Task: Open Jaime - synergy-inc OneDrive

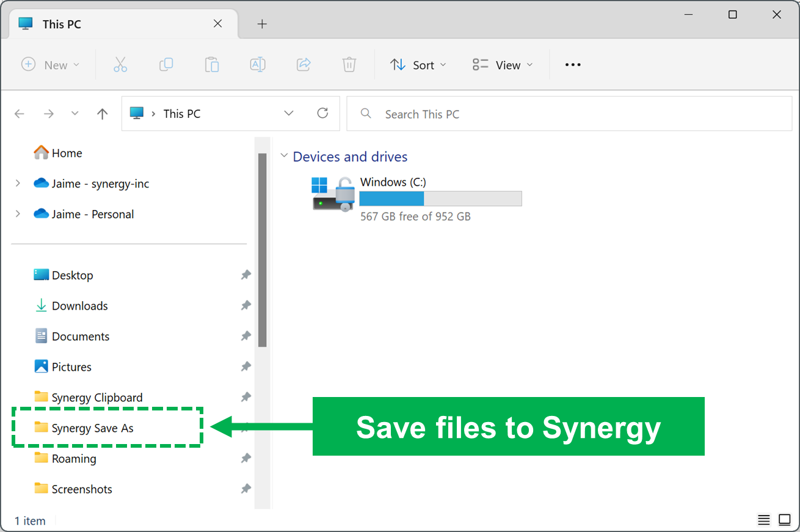Action: pyautogui.click(x=92, y=184)
